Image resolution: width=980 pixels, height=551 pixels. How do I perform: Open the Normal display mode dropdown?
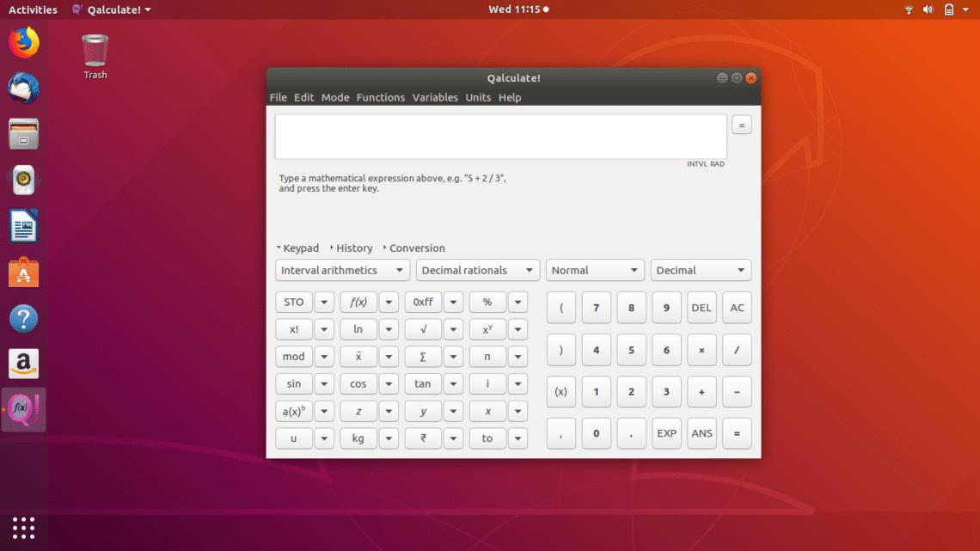pos(595,270)
